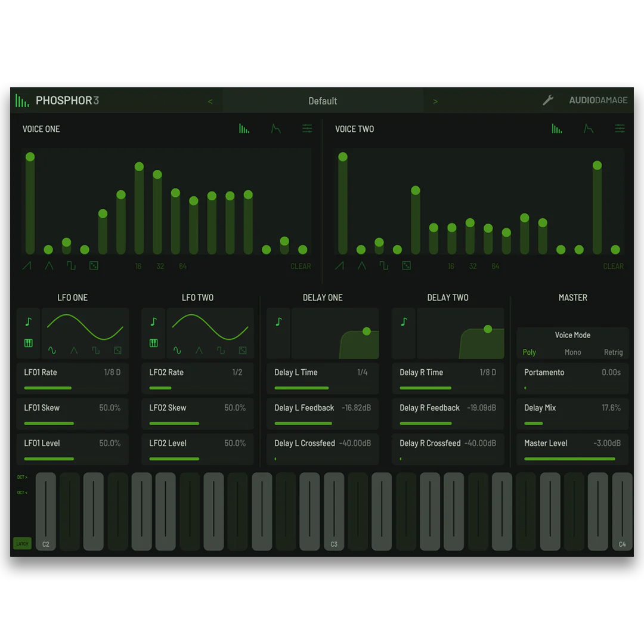Select random waveform for LFO One

tap(117, 351)
